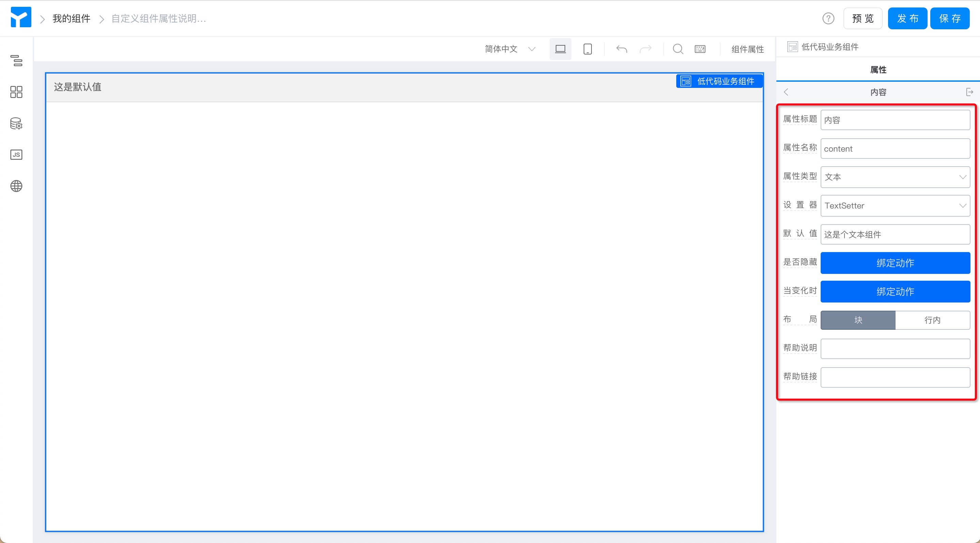Open the outline tree sidebar icon

click(x=16, y=60)
